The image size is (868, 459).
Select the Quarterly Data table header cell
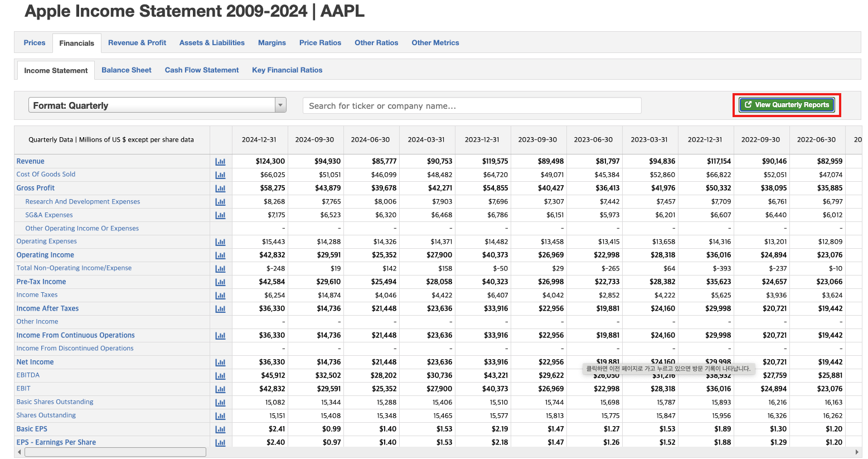click(111, 139)
